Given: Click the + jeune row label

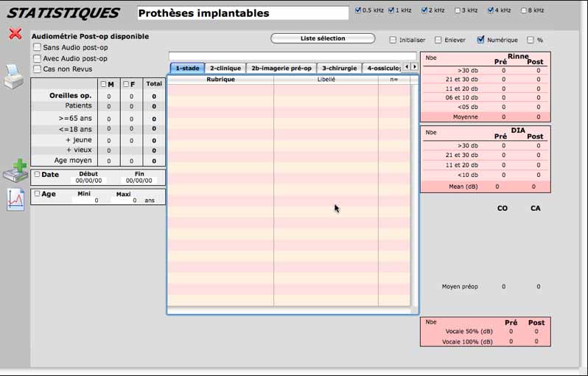Looking at the screenshot, I should [x=79, y=139].
